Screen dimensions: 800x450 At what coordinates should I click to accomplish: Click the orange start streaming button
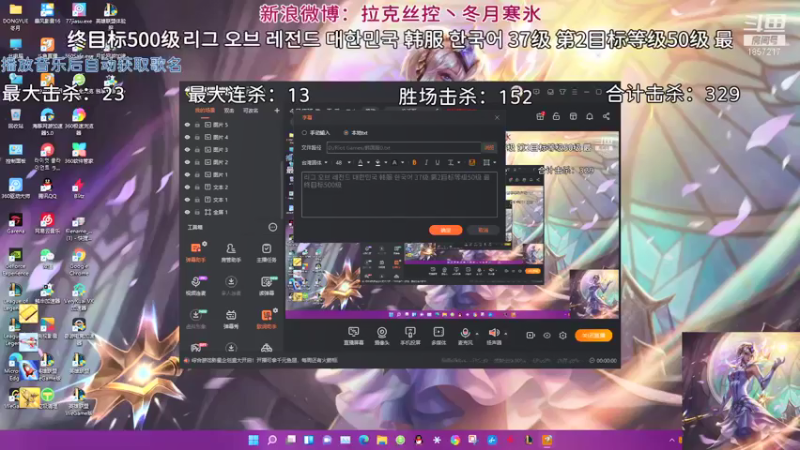coord(593,335)
